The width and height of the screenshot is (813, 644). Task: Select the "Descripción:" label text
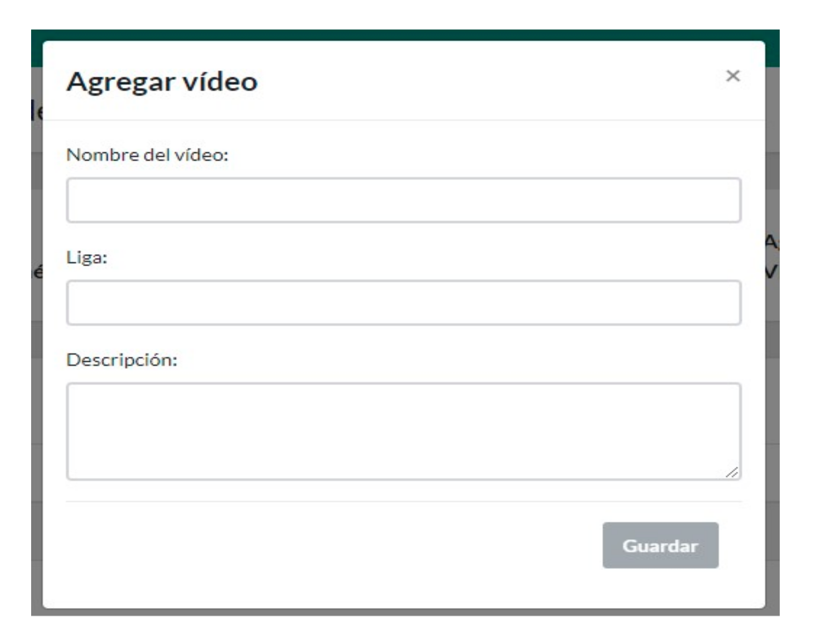[121, 360]
